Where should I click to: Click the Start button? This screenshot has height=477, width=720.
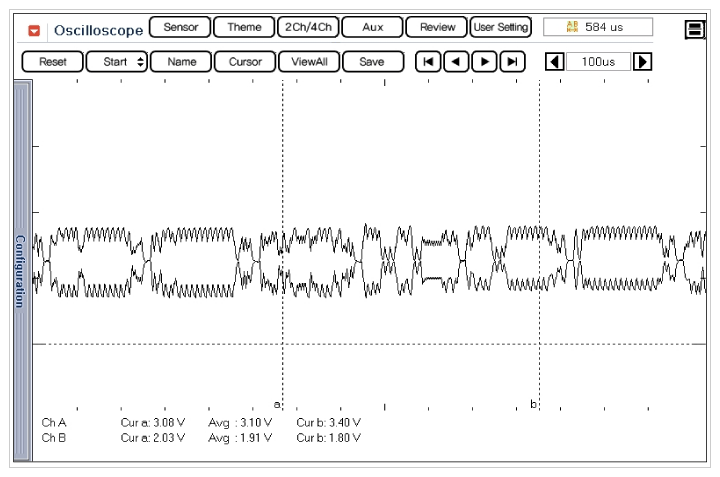(117, 62)
